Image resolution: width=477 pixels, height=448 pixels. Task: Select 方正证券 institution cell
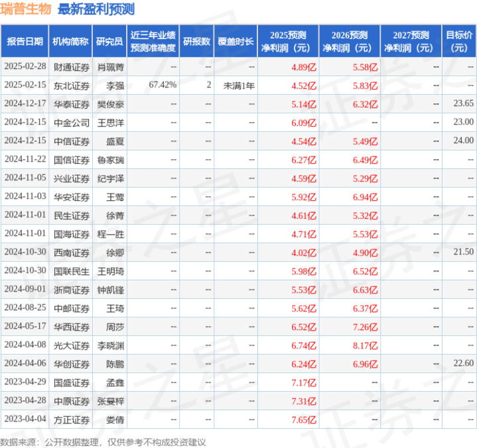[72, 420]
